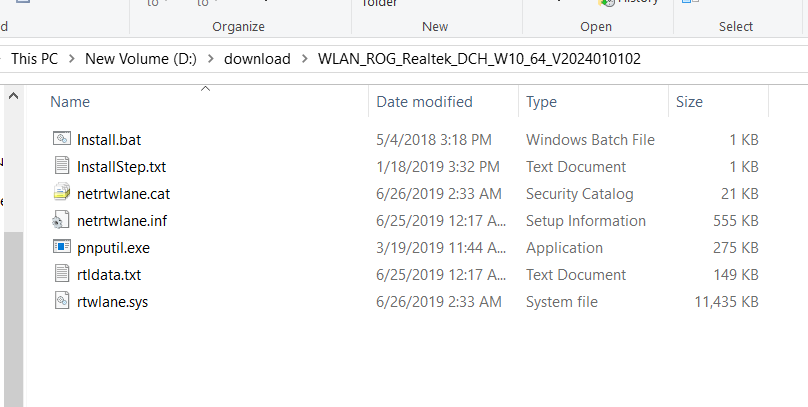Navigate to This PC breadcrumb

[34, 59]
